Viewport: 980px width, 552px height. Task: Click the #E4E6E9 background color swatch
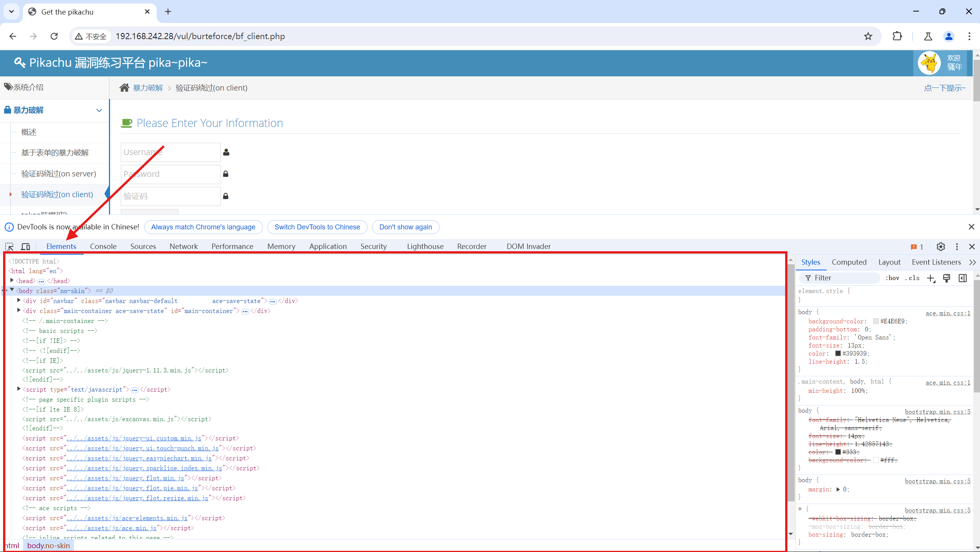[x=876, y=321]
